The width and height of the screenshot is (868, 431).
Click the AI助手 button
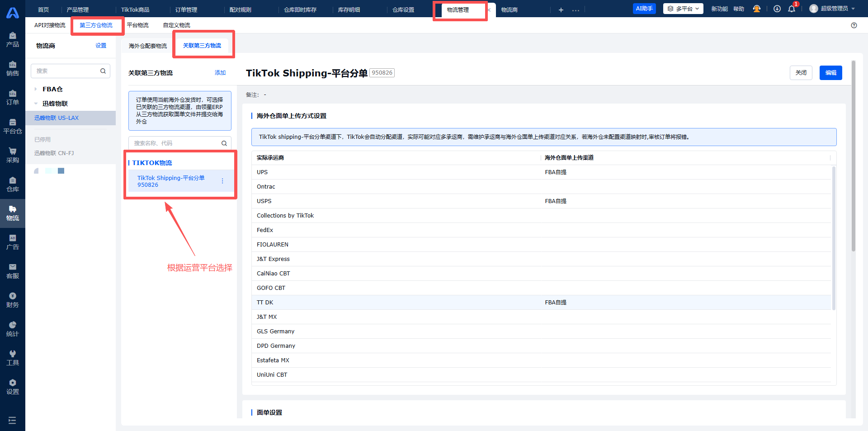[644, 9]
